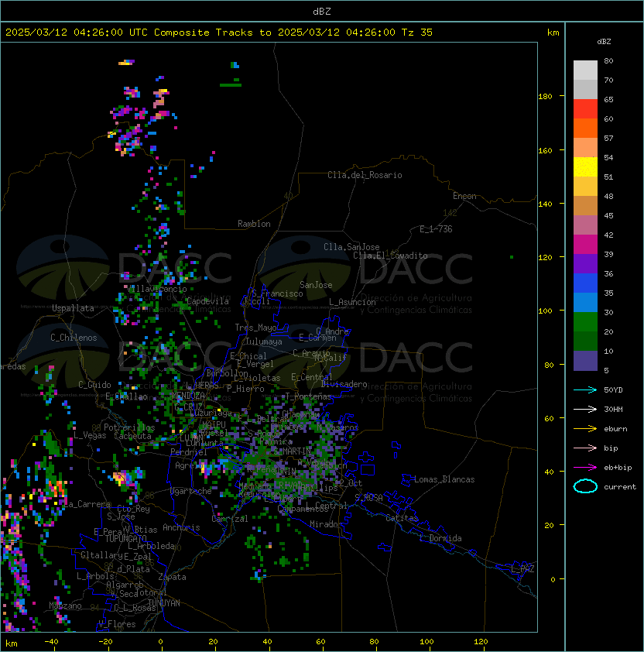Click the magenta eb+bip arrow icon
The height and width of the screenshot is (652, 644).
point(585,468)
